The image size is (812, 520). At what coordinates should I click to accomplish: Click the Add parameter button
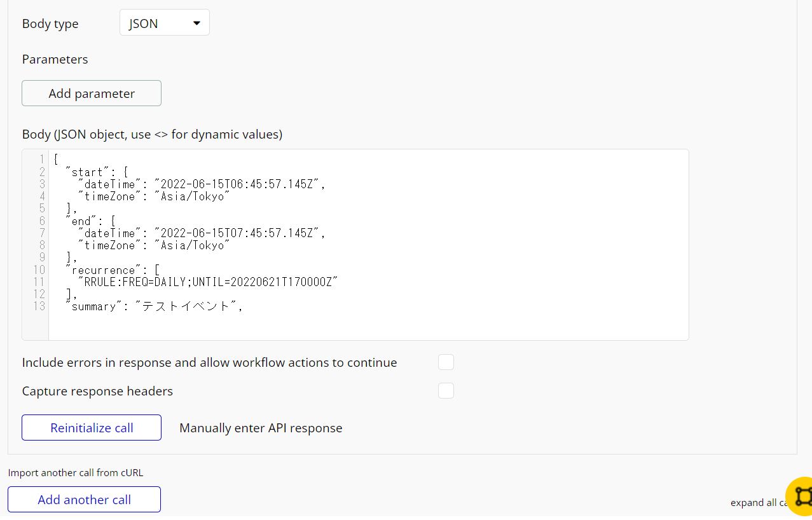tap(92, 93)
